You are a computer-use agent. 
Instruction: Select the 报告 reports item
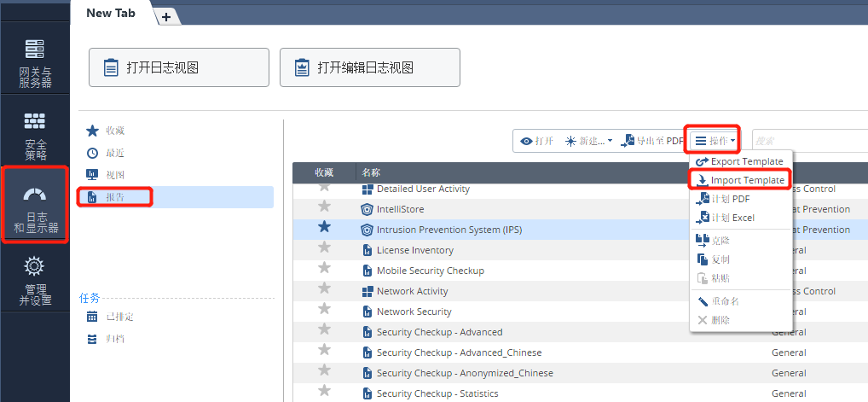pyautogui.click(x=176, y=197)
